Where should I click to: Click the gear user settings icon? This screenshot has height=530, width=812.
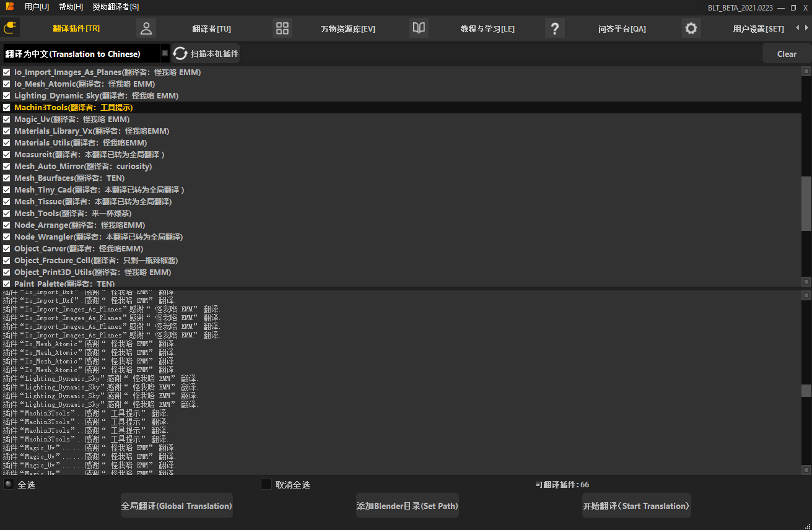tap(691, 28)
